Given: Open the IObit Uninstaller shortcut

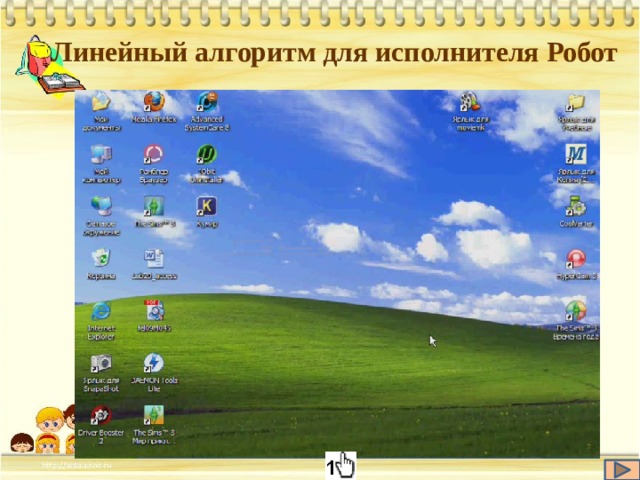Looking at the screenshot, I should tap(207, 154).
